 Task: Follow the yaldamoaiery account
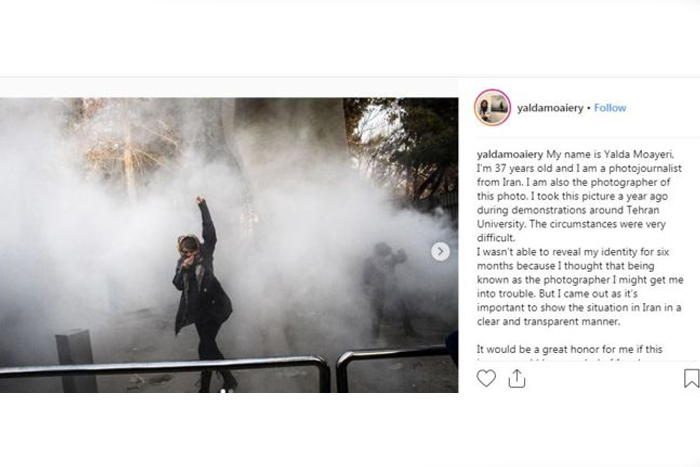click(x=610, y=108)
